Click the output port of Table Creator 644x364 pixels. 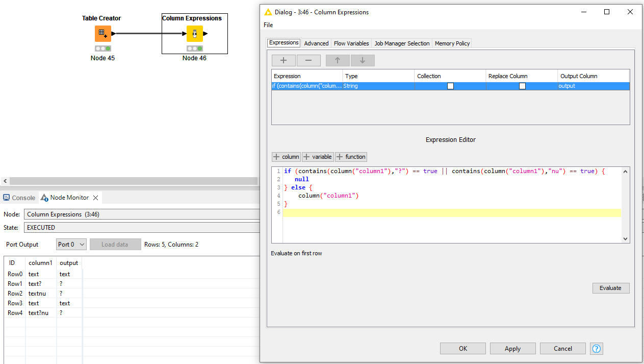pos(113,34)
